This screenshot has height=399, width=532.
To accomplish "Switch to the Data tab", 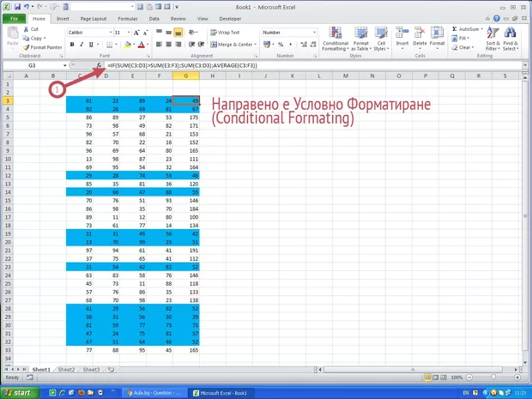I will click(154, 19).
